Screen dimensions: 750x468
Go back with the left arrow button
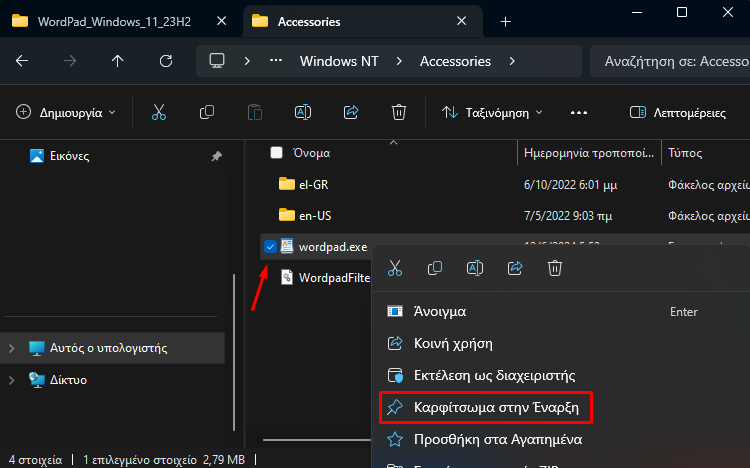point(22,61)
